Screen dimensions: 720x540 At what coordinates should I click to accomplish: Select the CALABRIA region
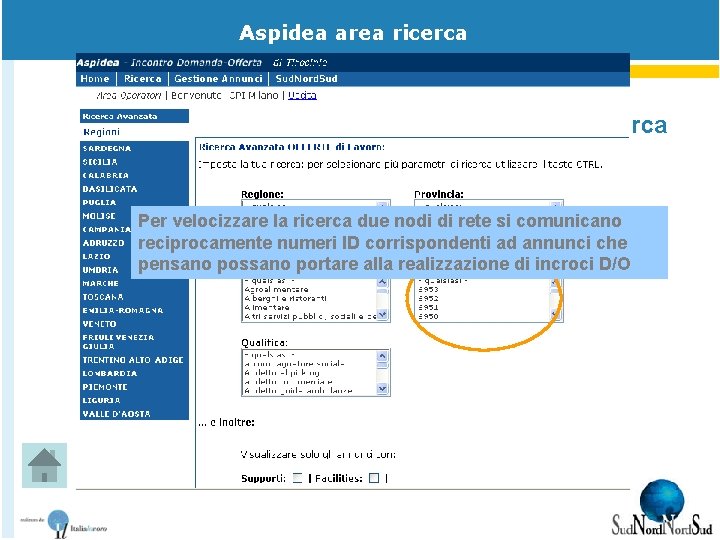(x=106, y=175)
